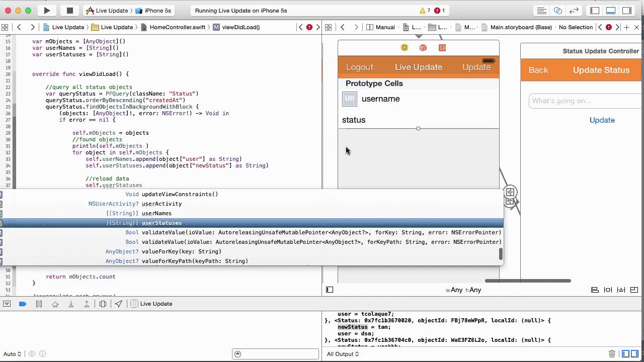644x362 pixels.
Task: Click Update bar button in Live Update scene
Action: pyautogui.click(x=476, y=67)
